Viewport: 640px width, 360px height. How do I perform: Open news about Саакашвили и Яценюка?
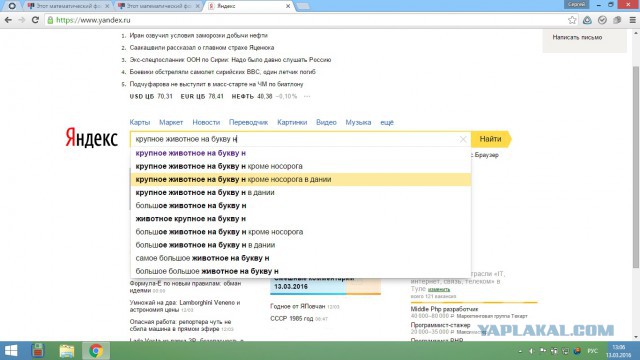click(x=202, y=48)
